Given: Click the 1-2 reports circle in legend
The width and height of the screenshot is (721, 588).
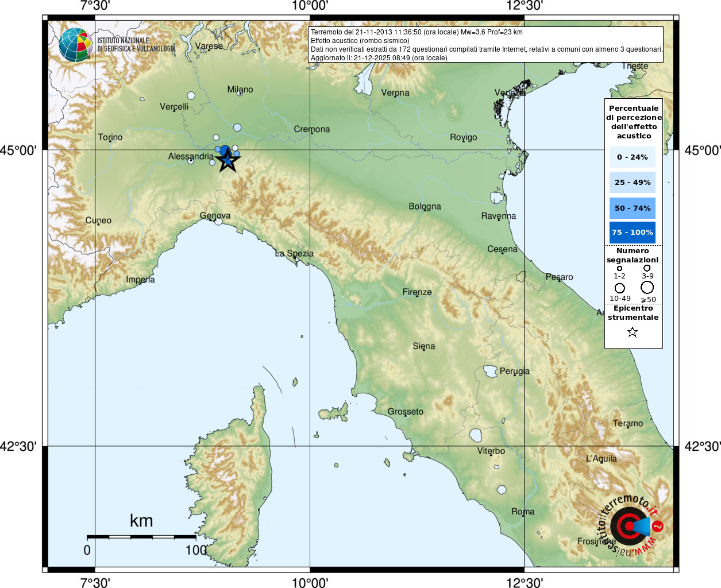Looking at the screenshot, I should click(619, 268).
